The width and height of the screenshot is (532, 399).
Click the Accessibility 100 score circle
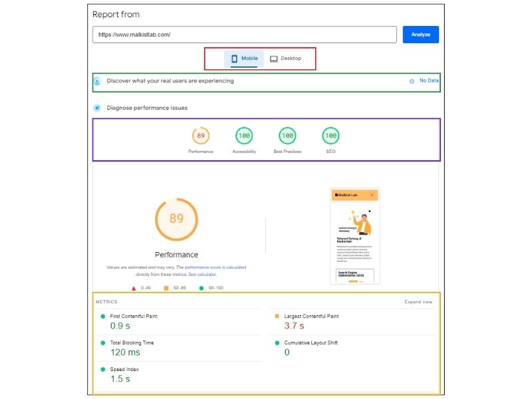[244, 135]
